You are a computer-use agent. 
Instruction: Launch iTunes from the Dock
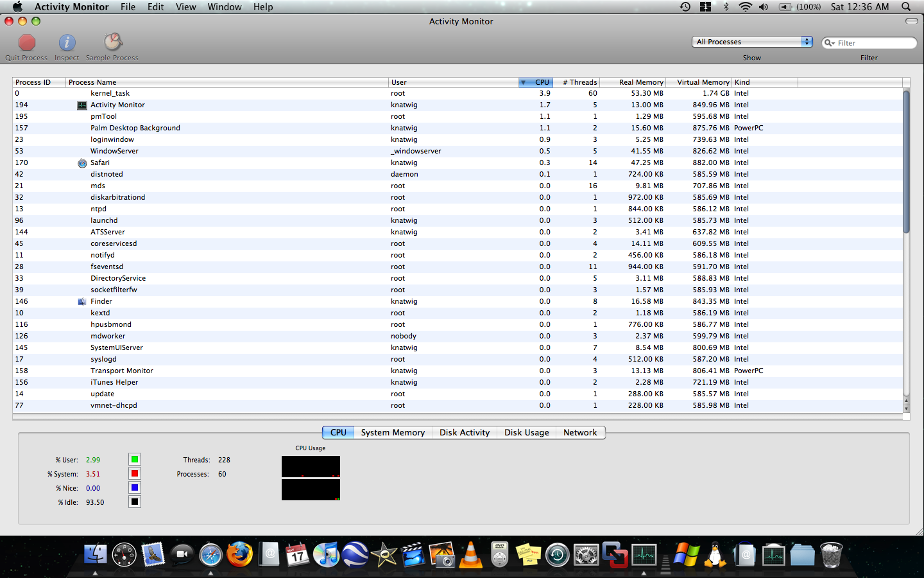click(327, 554)
